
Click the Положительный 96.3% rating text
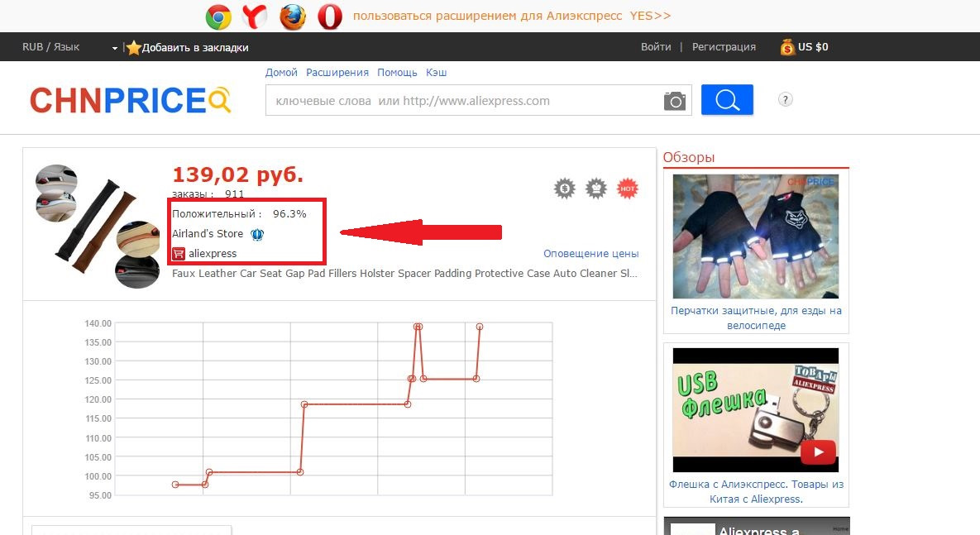point(239,213)
